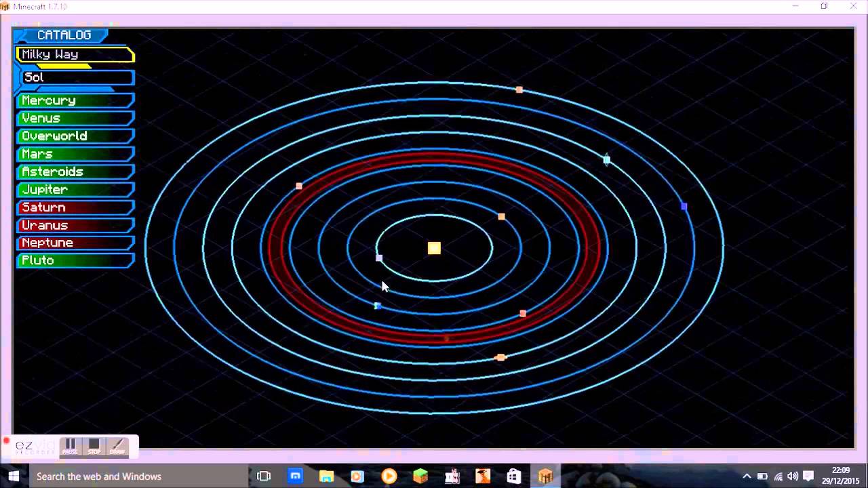Select the Milky Way galaxy entry

pyautogui.click(x=75, y=55)
